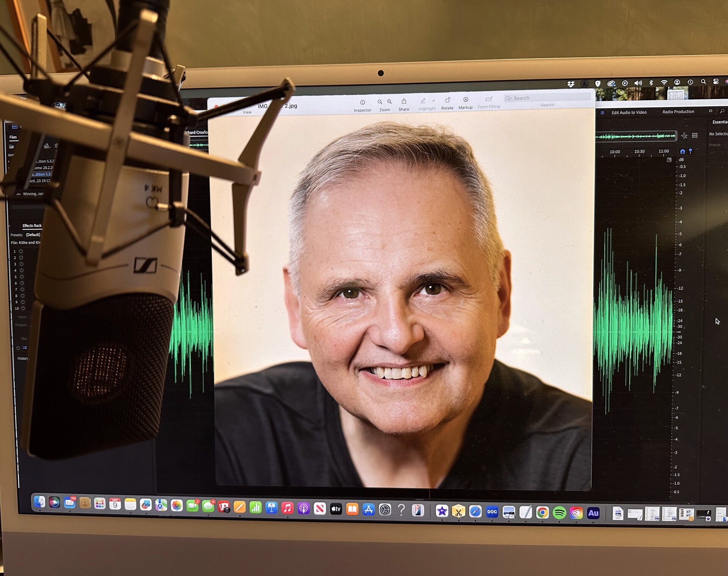This screenshot has height=576, width=728.
Task: Zoom in the image in Preview
Action: 390,102
